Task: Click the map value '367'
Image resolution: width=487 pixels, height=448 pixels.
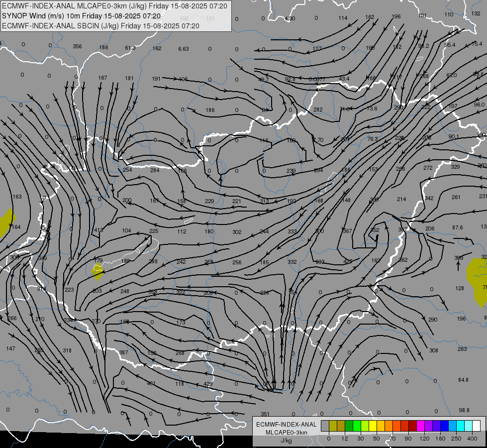Action: tap(347, 231)
